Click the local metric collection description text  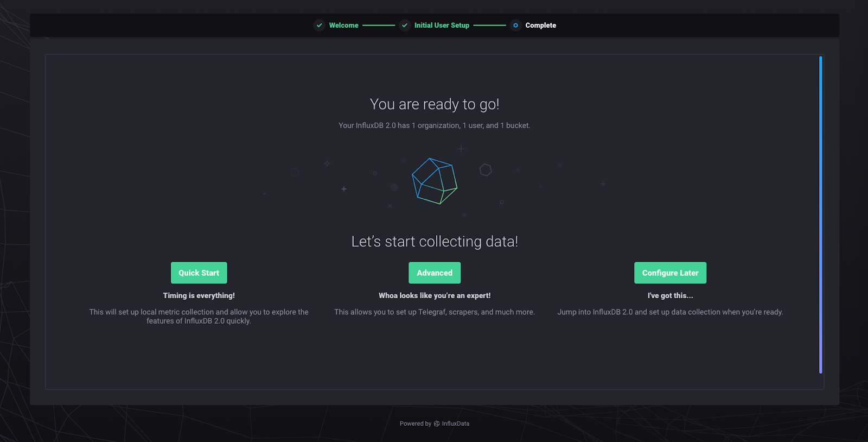[199, 317]
